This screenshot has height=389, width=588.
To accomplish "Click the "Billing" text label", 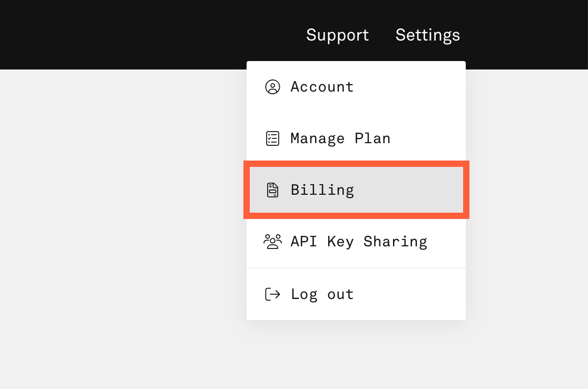I will click(322, 190).
